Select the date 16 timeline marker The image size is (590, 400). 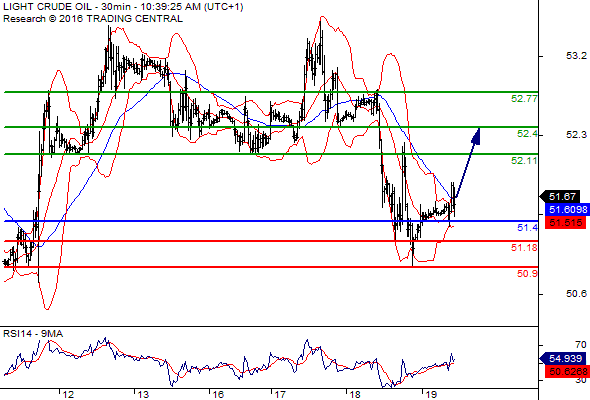pos(217,395)
